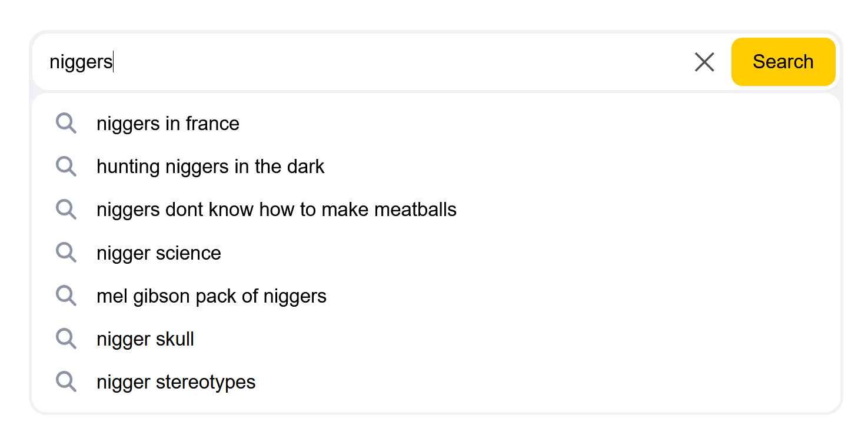Click the yellow Search button

(x=783, y=62)
